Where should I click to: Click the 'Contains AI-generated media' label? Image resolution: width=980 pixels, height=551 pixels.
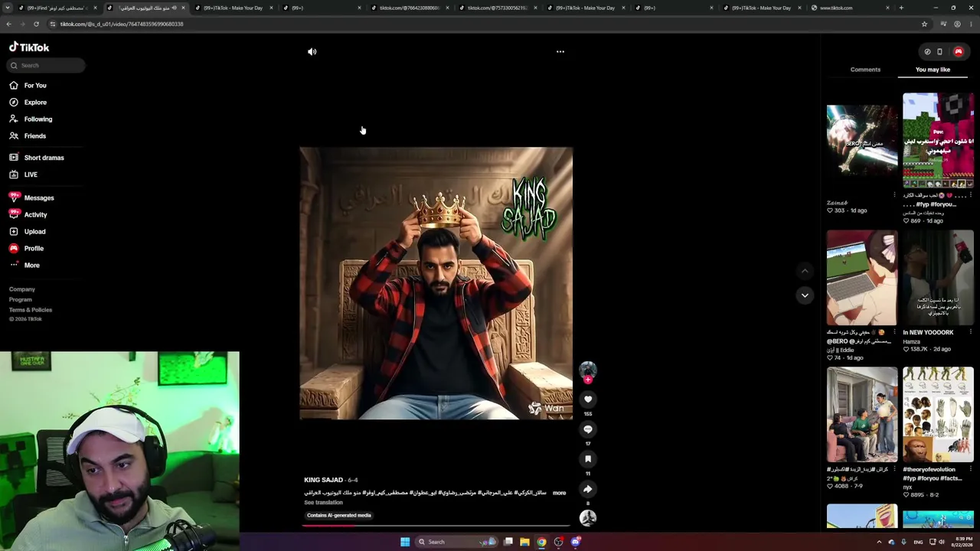(338, 515)
